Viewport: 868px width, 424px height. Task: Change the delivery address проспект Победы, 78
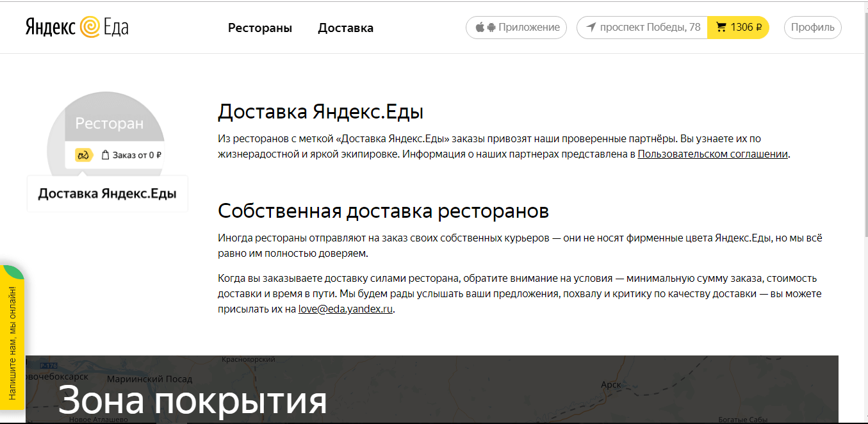tap(650, 28)
